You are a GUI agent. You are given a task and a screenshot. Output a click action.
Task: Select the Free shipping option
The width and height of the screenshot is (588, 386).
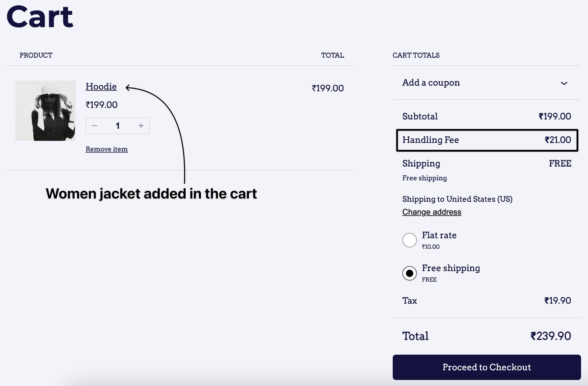409,273
